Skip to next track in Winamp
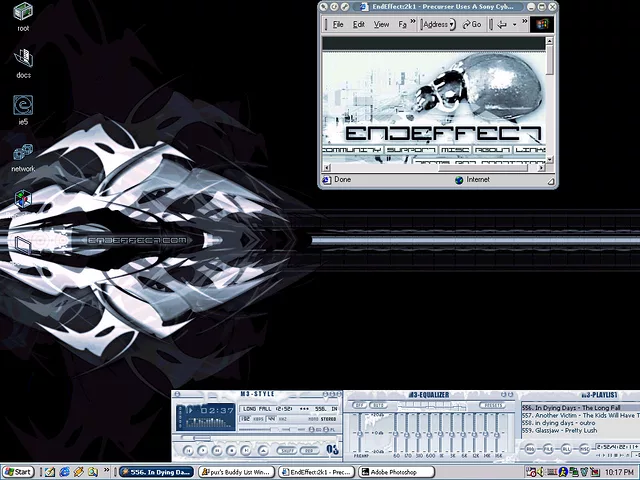640x480 pixels. [246, 451]
